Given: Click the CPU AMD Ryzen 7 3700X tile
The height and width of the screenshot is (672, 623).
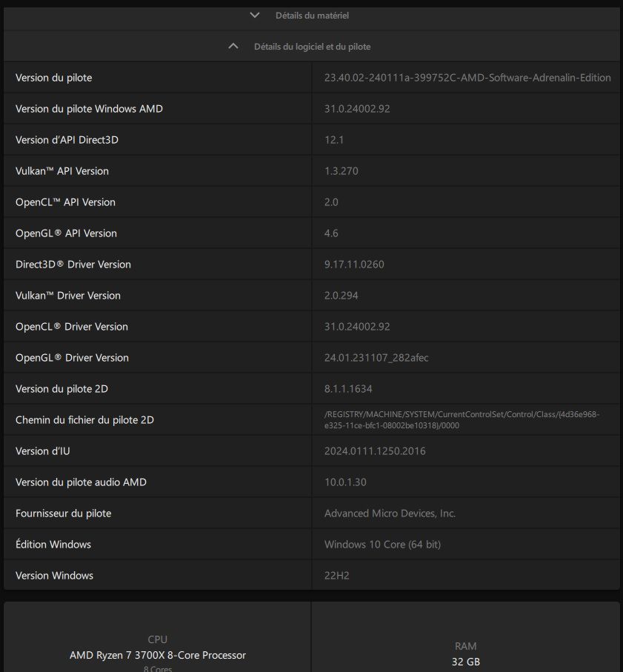Looking at the screenshot, I should 157,637.
